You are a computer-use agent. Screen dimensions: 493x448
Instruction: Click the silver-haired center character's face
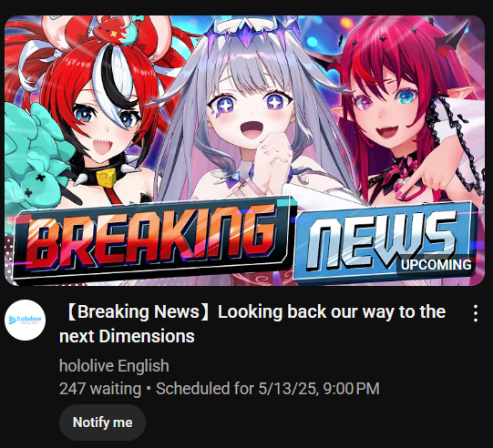coord(251,115)
